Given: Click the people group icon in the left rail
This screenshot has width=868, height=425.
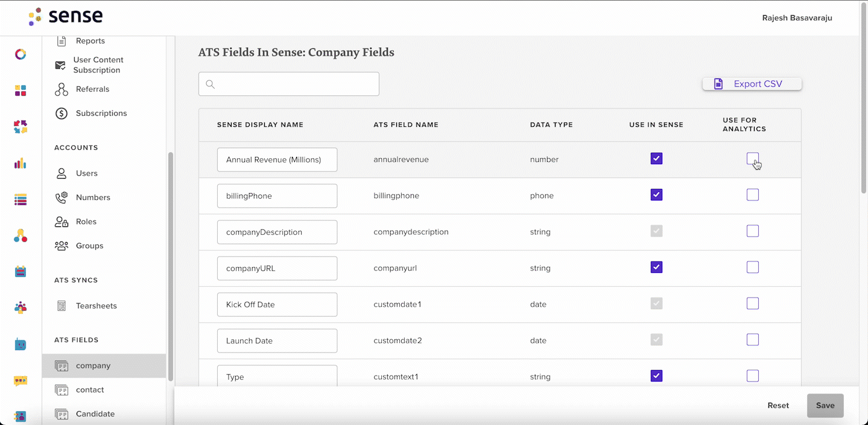Looking at the screenshot, I should 21,308.
